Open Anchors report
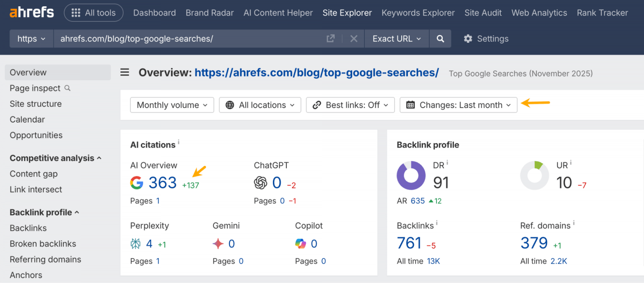This screenshot has width=644, height=283. [x=26, y=275]
